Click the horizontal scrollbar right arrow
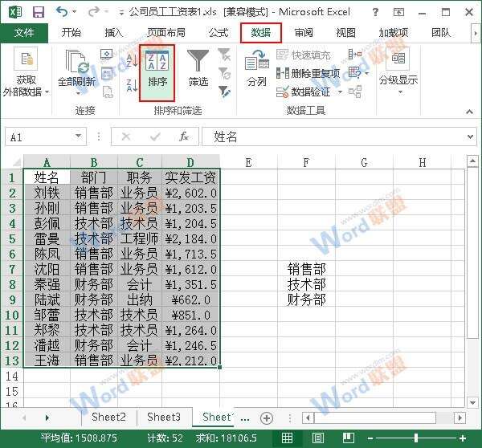The width and height of the screenshot is (482, 448). tap(460, 417)
